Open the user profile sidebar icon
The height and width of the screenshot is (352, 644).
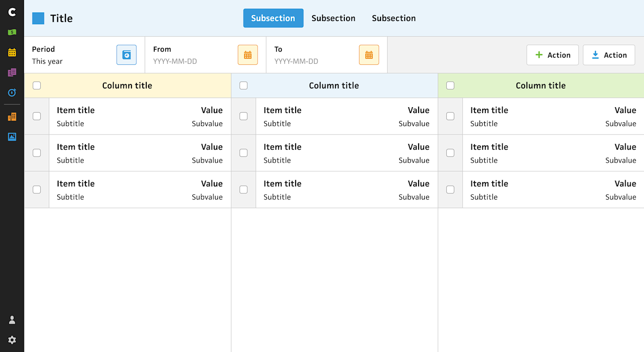click(x=12, y=320)
